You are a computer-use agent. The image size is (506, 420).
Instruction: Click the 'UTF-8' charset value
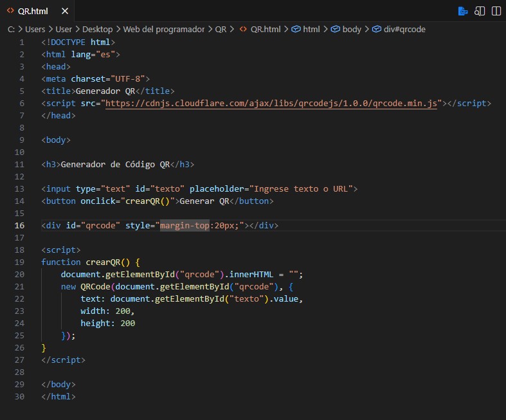(127, 79)
